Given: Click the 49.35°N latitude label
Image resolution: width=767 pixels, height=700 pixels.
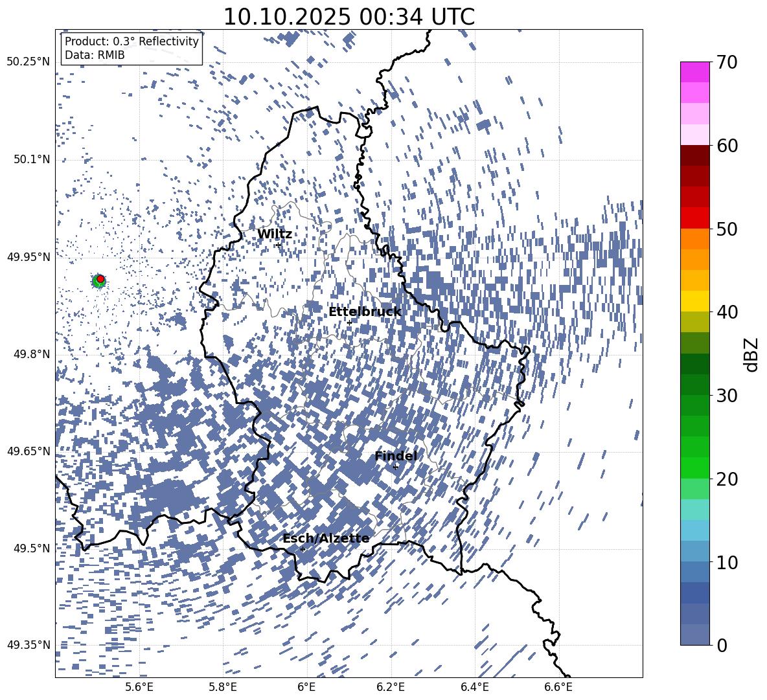Looking at the screenshot, I should coord(29,645).
